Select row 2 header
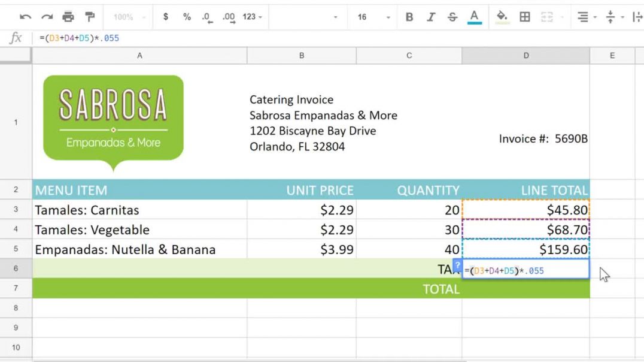This screenshot has width=644, height=362. click(x=16, y=189)
